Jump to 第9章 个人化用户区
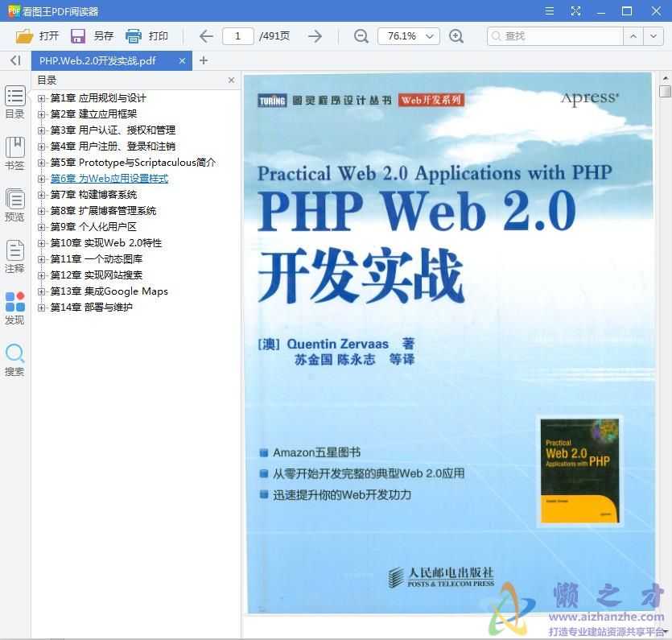The width and height of the screenshot is (672, 640). click(x=93, y=227)
